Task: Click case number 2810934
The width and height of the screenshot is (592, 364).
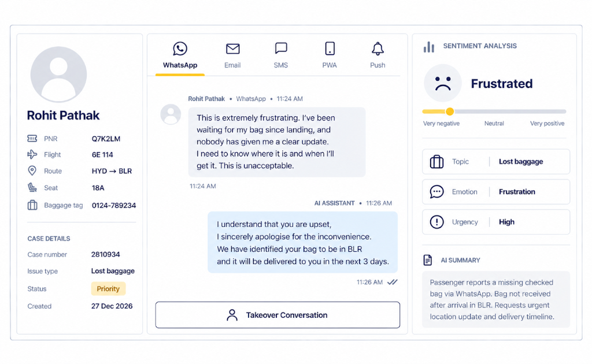Action: [105, 255]
